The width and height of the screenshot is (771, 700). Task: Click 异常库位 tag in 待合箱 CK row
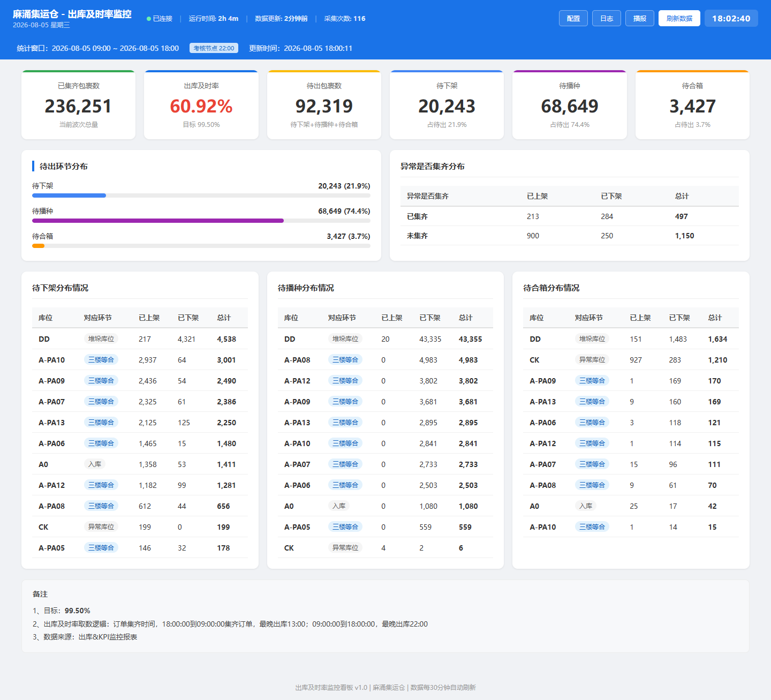click(x=592, y=360)
